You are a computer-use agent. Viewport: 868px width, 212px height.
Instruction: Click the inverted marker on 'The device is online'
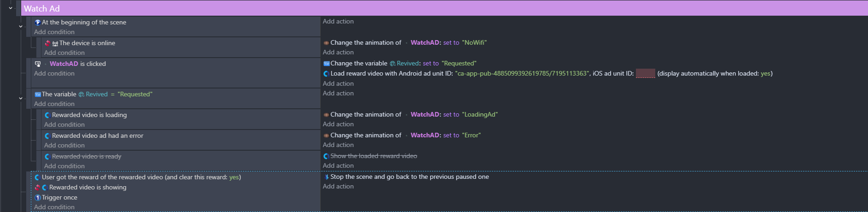pyautogui.click(x=47, y=43)
